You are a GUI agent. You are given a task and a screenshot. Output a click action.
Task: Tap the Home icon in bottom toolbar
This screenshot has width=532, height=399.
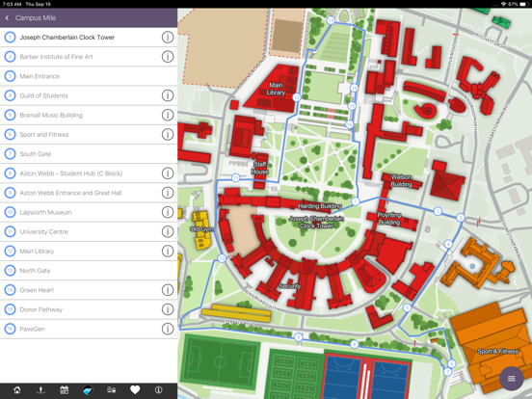point(17,390)
